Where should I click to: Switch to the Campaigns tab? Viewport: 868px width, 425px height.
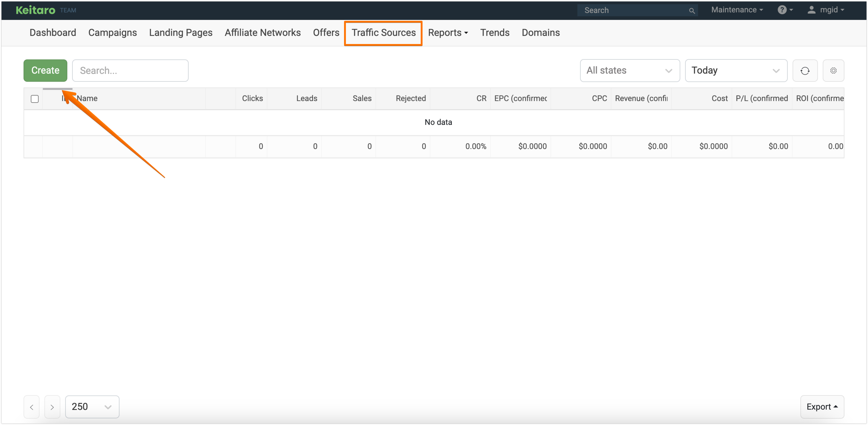click(113, 33)
